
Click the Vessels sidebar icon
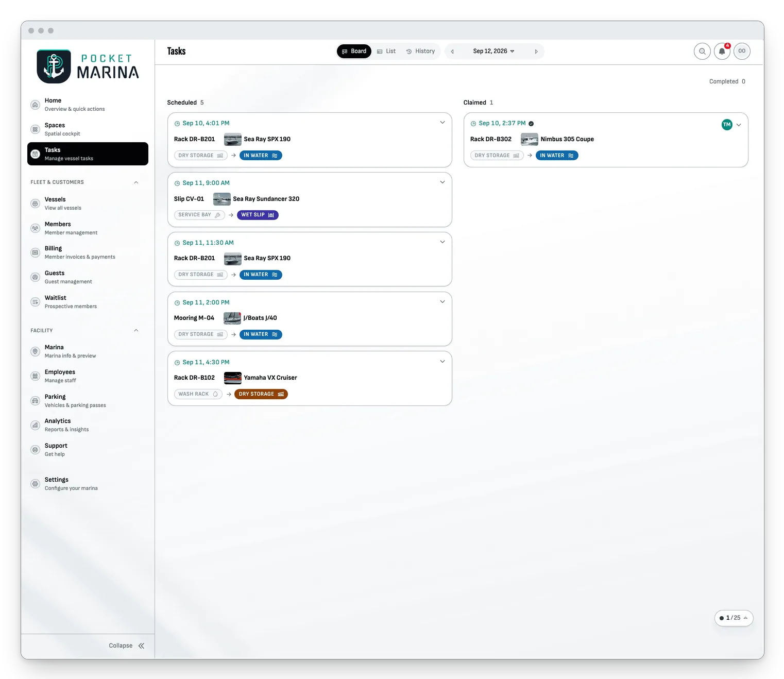[x=35, y=203]
